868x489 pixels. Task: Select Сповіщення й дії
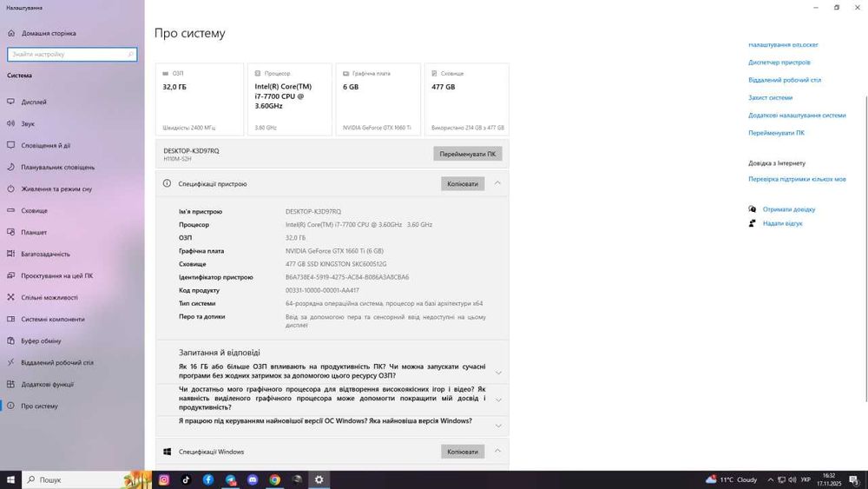[72, 145]
